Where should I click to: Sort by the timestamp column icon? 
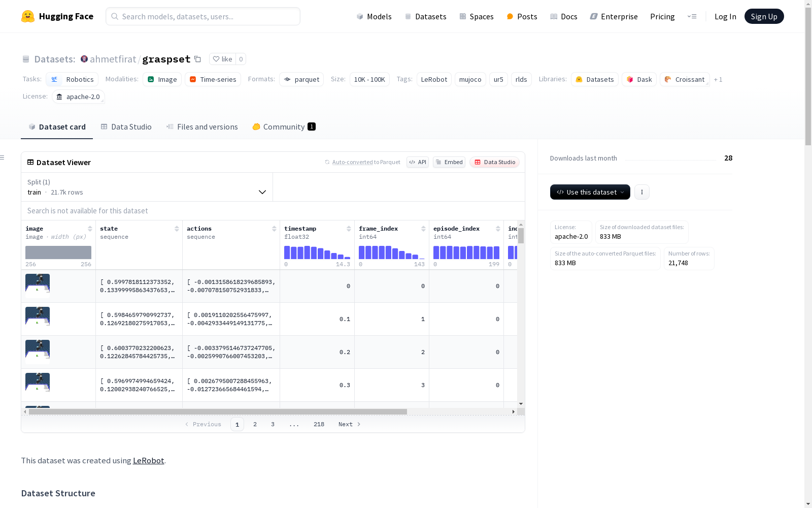(x=349, y=229)
